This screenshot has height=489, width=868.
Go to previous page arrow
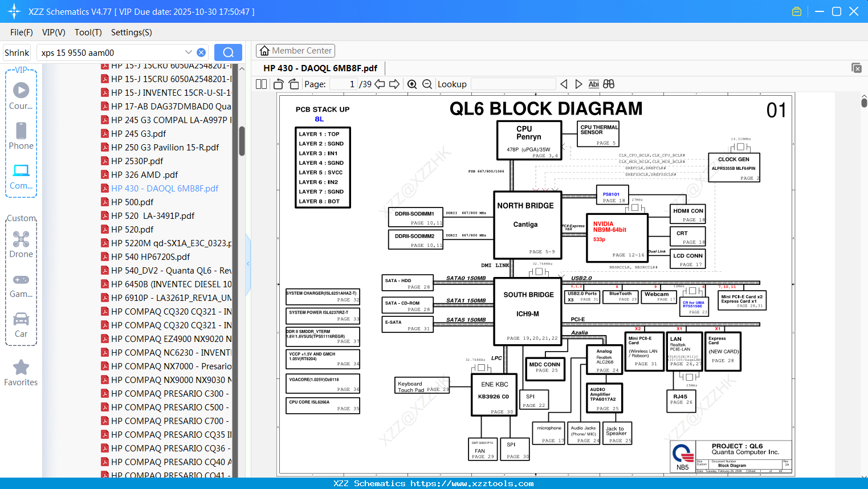pyautogui.click(x=380, y=84)
